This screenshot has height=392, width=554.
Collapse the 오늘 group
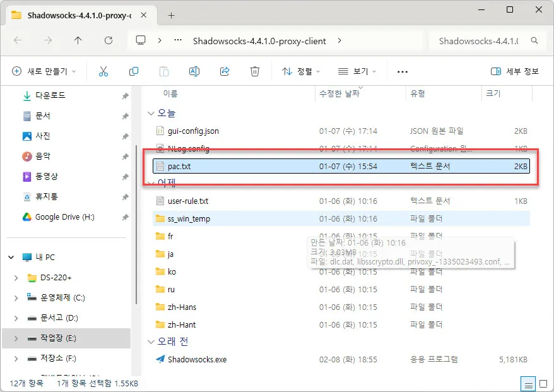coord(151,113)
